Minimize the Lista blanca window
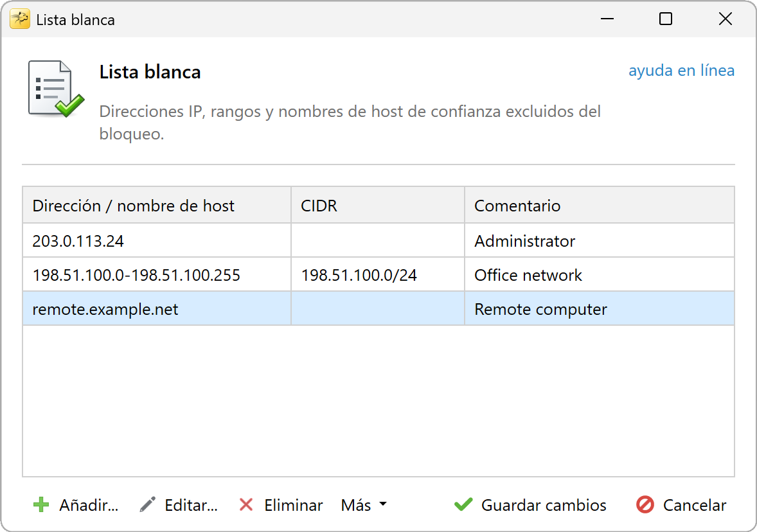 (607, 19)
